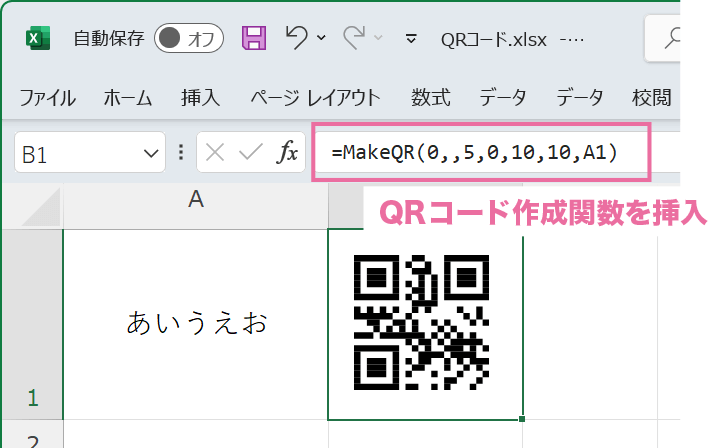Click the Name Box showing B1
The width and height of the screenshot is (724, 448).
coord(90,152)
